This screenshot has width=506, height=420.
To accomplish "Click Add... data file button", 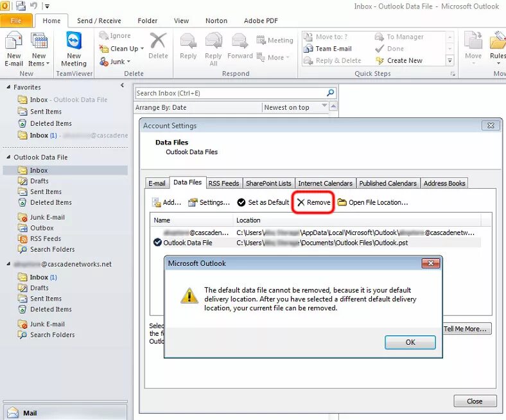I will [x=167, y=202].
